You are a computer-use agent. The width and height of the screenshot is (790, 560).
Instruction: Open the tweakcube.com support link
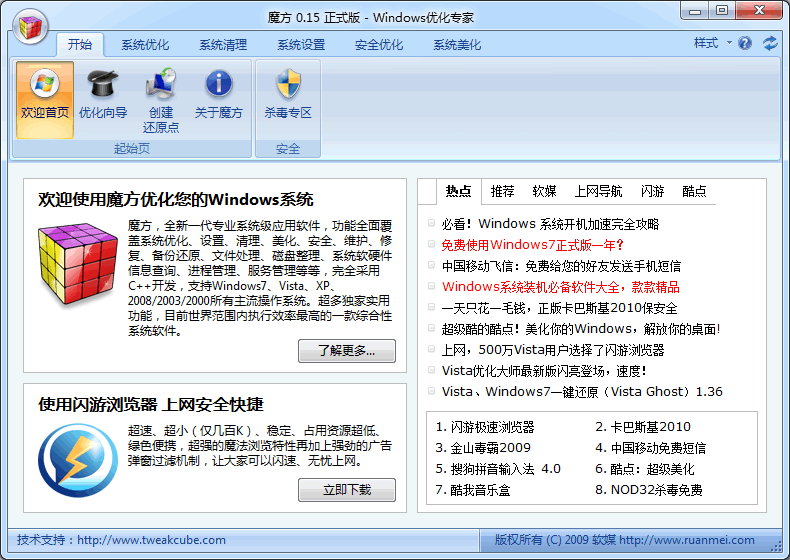[151, 540]
